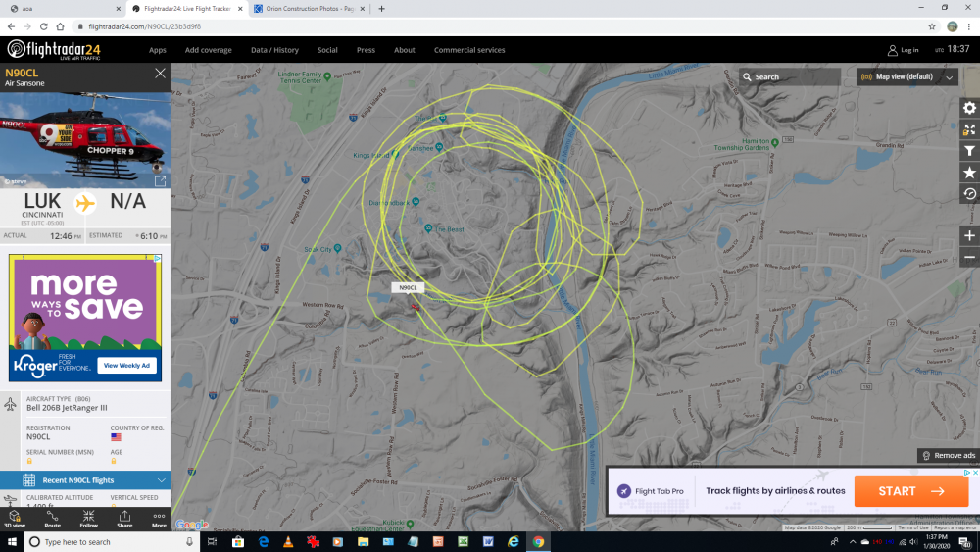Open the More options icon
This screenshot has height=552, width=980.
(159, 519)
